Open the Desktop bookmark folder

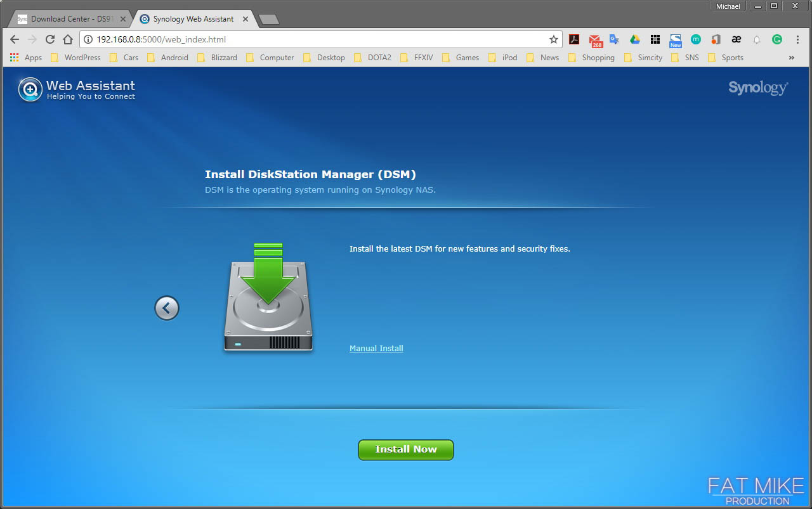click(324, 58)
